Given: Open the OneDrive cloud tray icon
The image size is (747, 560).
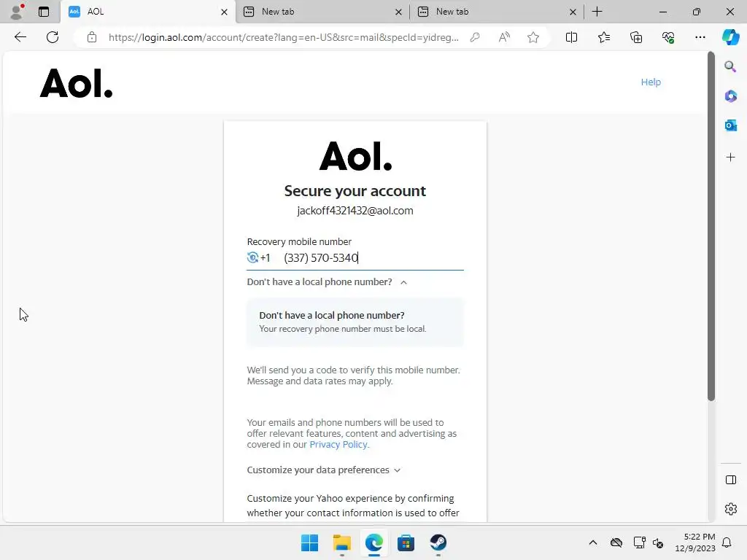Looking at the screenshot, I should 616,542.
